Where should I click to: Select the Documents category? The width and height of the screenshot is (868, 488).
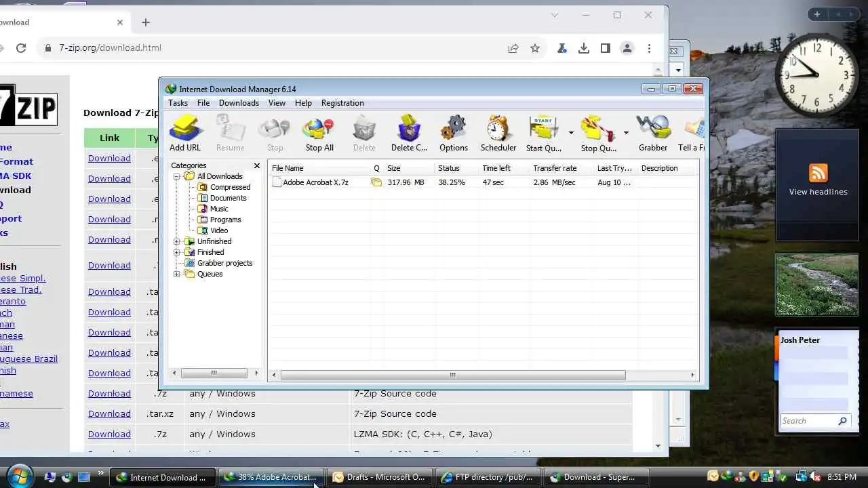(228, 198)
